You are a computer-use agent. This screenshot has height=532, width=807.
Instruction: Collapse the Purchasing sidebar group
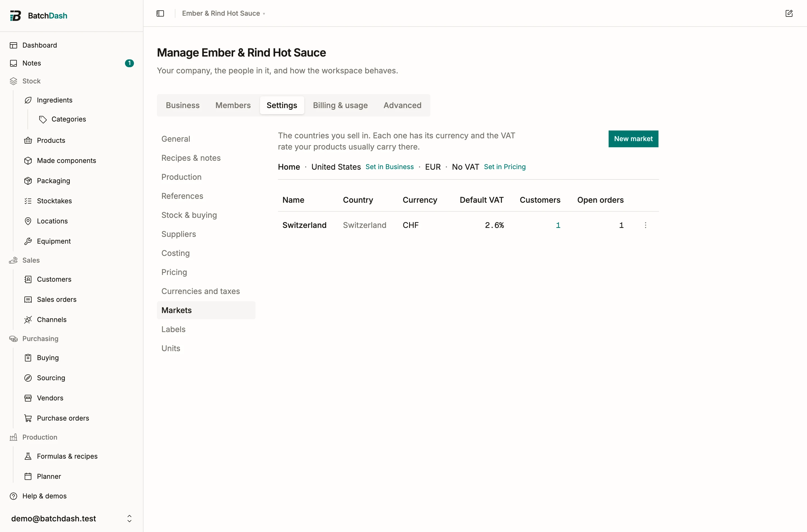tap(40, 339)
